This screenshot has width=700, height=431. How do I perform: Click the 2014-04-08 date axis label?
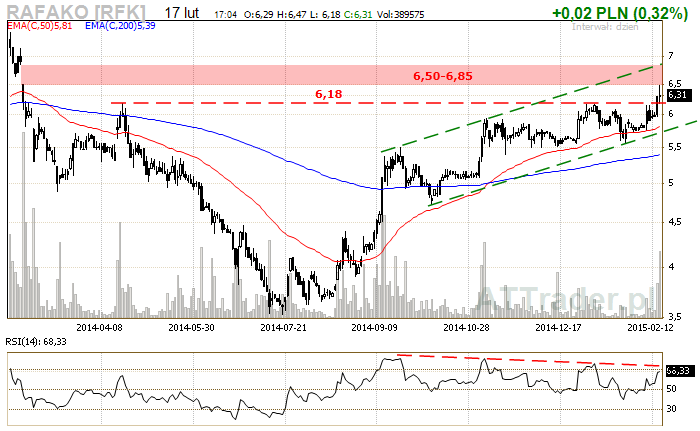click(x=99, y=327)
